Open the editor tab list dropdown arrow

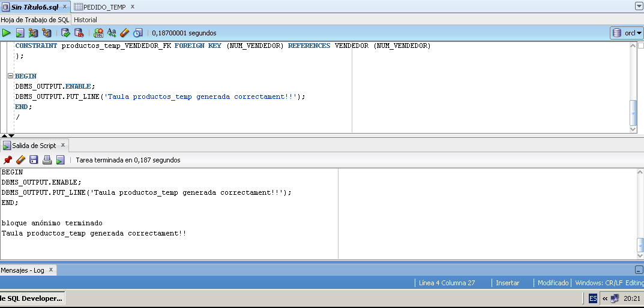(639, 6)
